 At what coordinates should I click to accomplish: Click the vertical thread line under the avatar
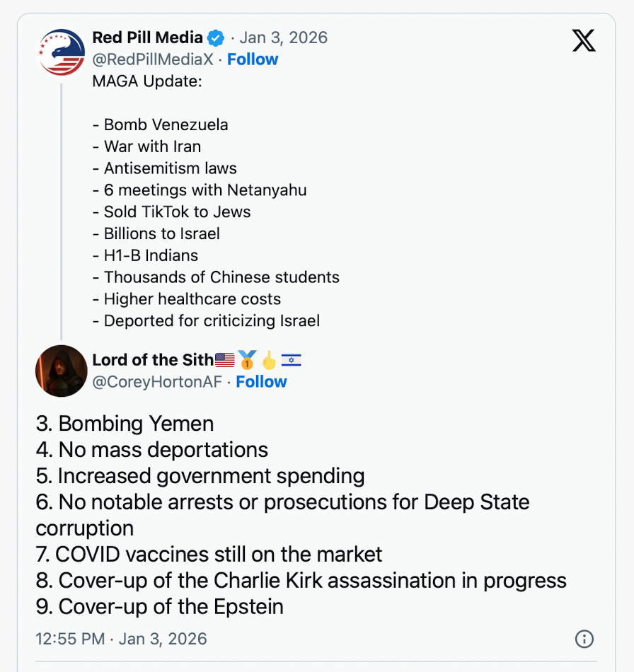point(62,212)
